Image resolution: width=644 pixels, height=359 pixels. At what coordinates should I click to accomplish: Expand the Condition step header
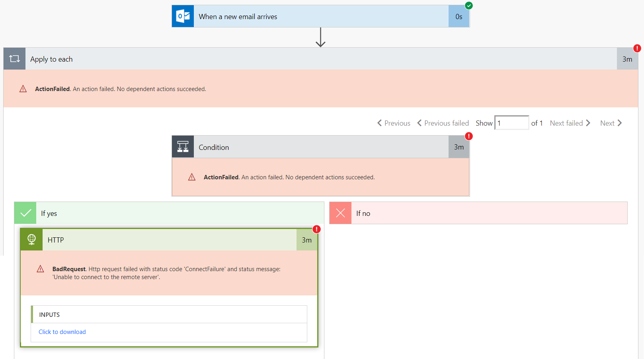point(320,147)
